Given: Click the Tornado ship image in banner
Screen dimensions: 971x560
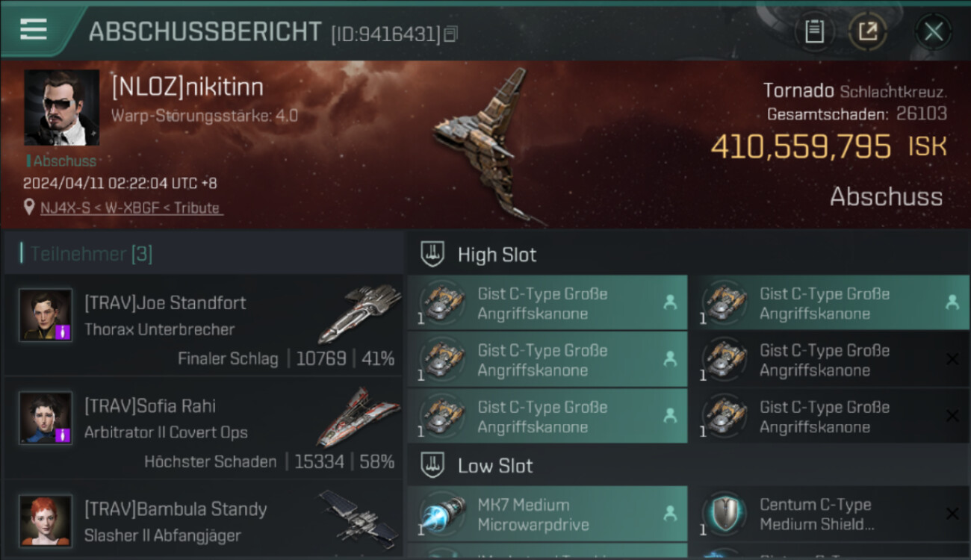Looking at the screenshot, I should click(485, 146).
